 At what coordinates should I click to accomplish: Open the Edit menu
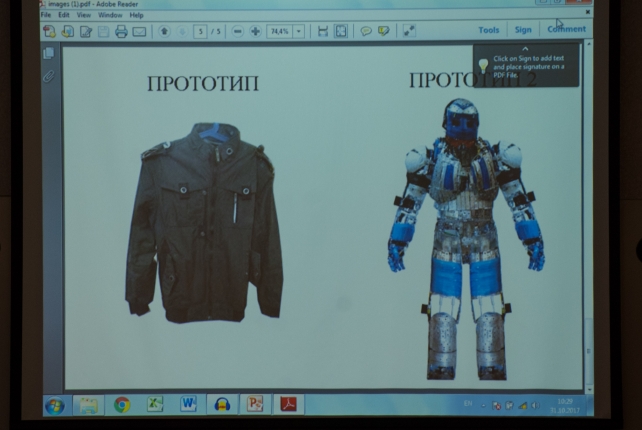(x=64, y=15)
